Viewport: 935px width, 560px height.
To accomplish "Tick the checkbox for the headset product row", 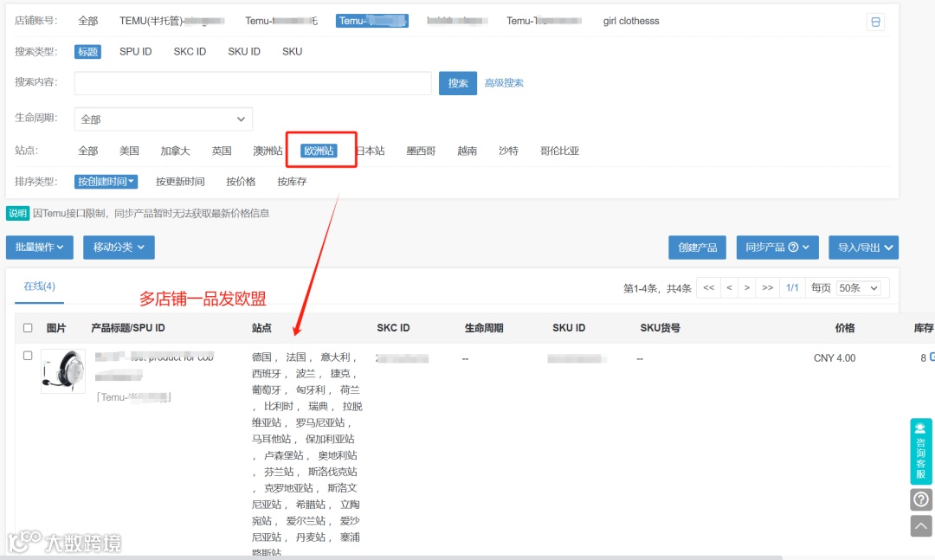I will pos(28,356).
